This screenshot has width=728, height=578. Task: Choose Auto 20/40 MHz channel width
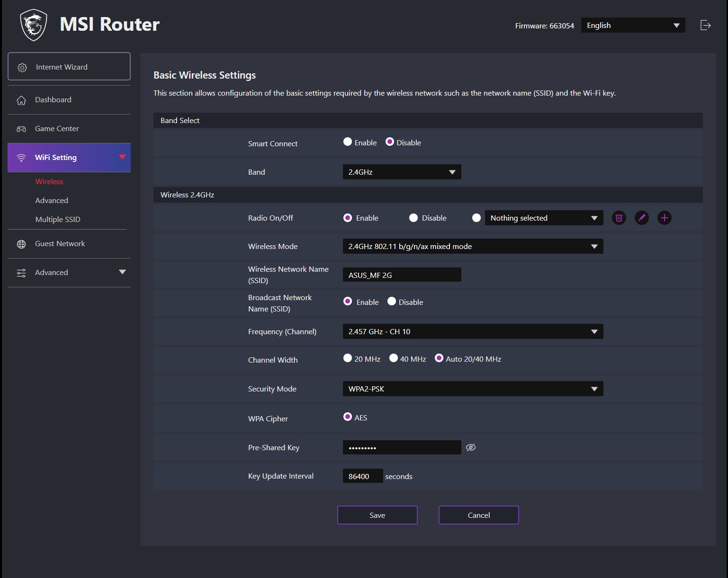(439, 358)
